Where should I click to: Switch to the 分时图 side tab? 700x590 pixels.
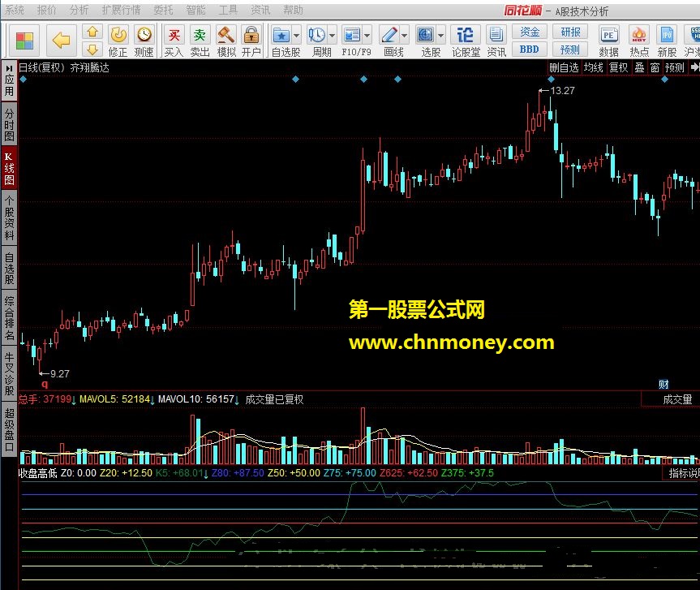(x=9, y=124)
